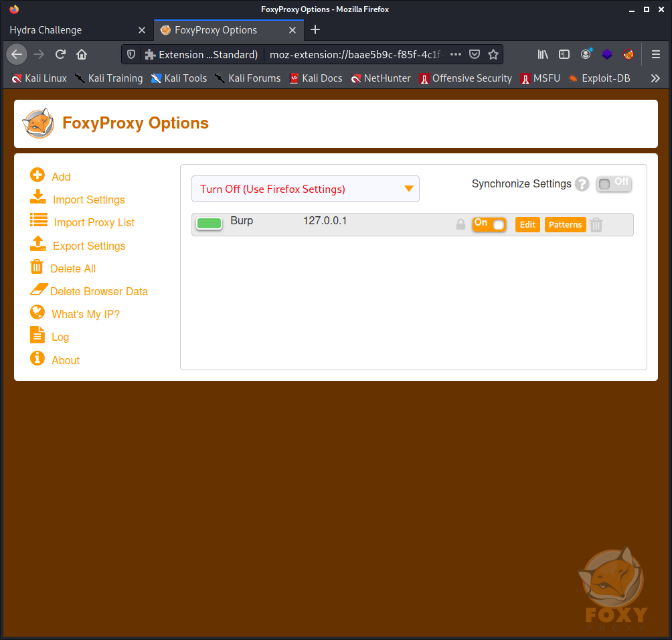Open MSFU bookmark
The height and width of the screenshot is (640, 672).
tap(540, 78)
